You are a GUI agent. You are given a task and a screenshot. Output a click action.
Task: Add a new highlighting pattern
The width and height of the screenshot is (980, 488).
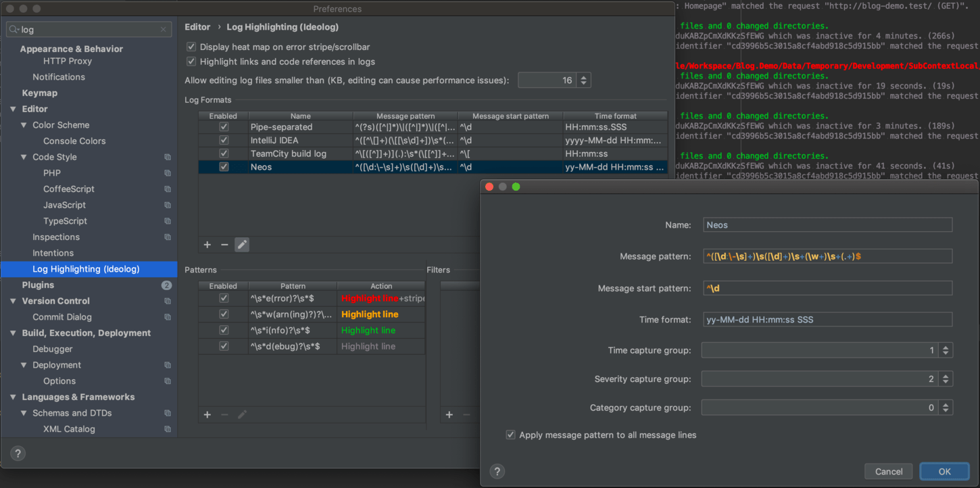pos(207,414)
